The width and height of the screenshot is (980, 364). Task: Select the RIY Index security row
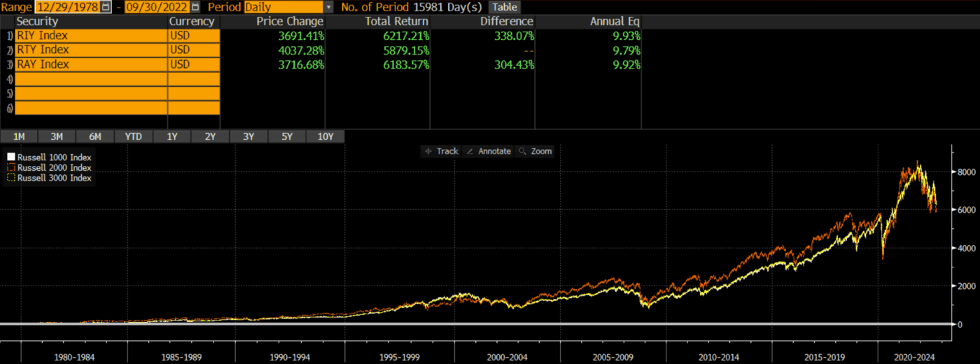(x=91, y=36)
